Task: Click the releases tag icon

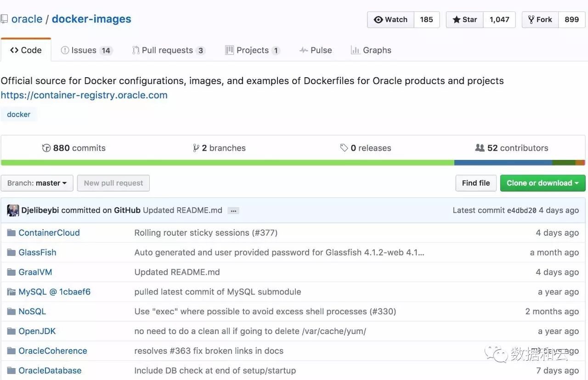Action: pos(344,148)
